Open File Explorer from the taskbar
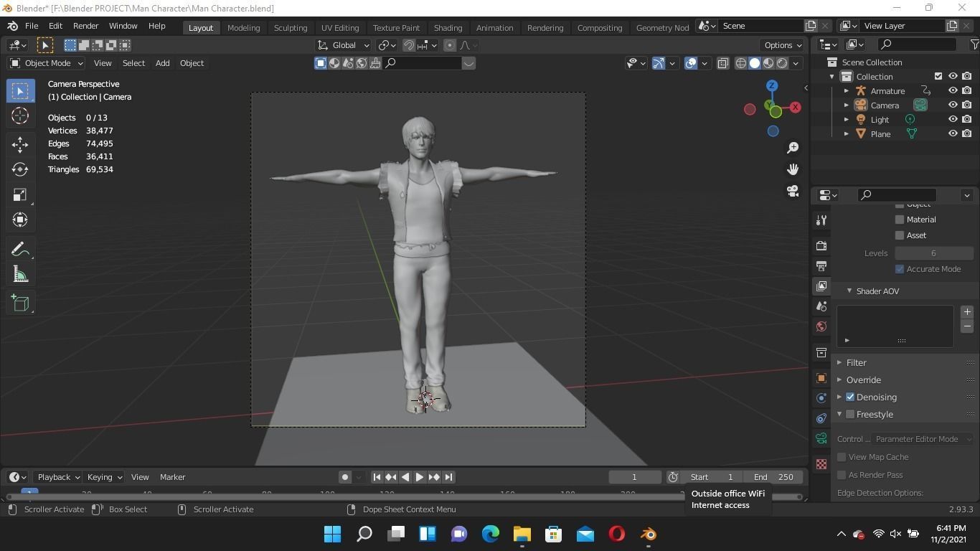The height and width of the screenshot is (551, 980). (522, 534)
